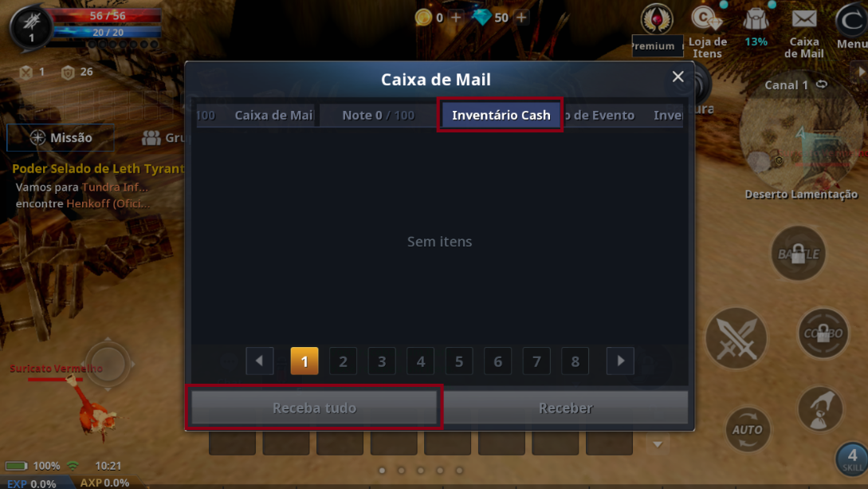Screen dimensions: 868x489
Task: Expand the quick slot bar down arrow
Action: coord(658,444)
